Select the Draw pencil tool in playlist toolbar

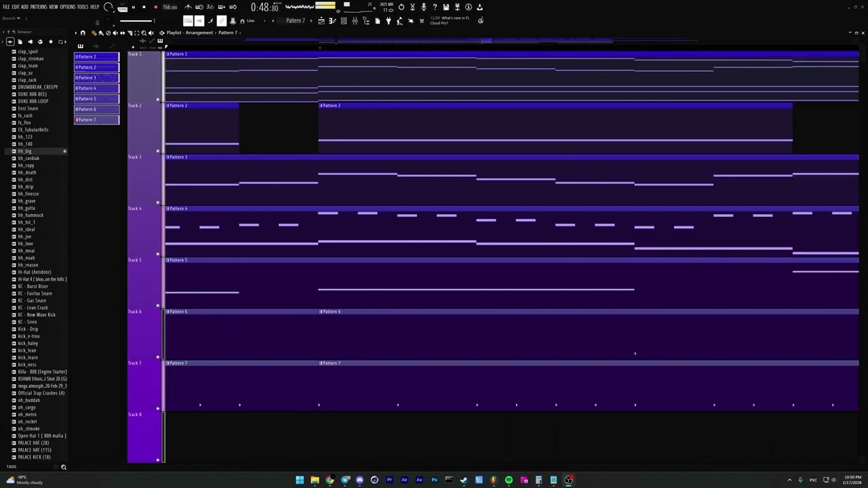pyautogui.click(x=94, y=33)
